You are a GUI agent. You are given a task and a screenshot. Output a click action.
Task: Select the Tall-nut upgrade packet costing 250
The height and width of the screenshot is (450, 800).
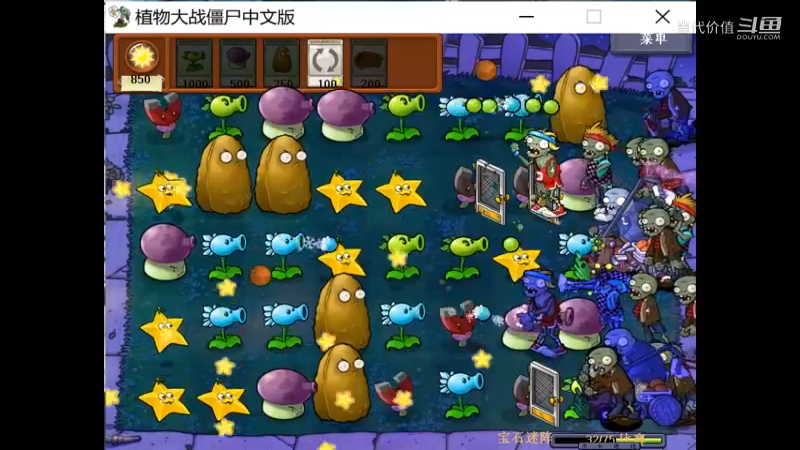[282, 63]
